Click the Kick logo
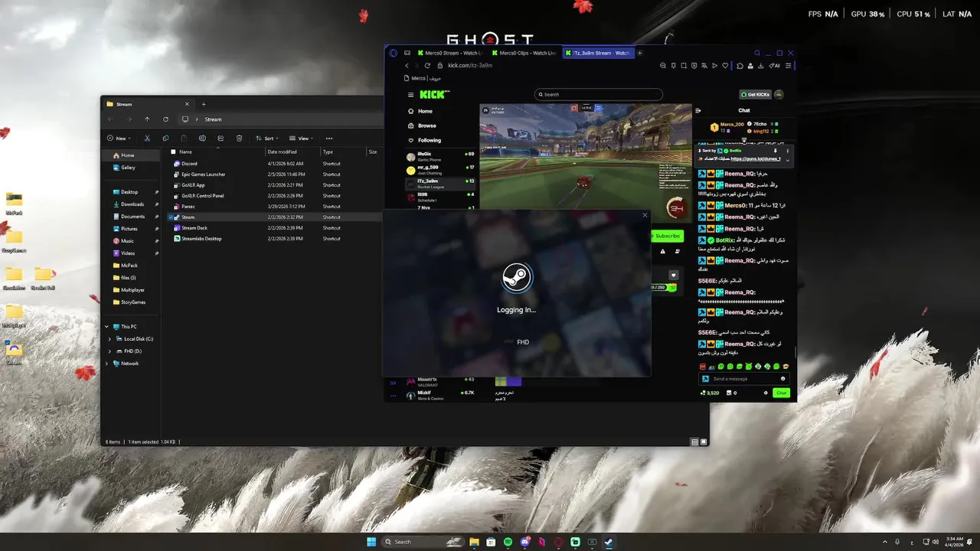This screenshot has height=551, width=980. [x=434, y=95]
